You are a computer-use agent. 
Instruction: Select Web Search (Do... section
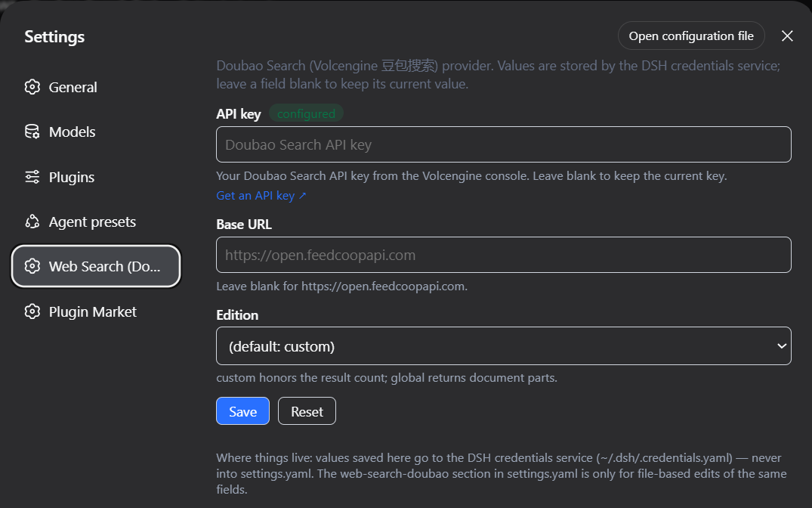click(96, 266)
